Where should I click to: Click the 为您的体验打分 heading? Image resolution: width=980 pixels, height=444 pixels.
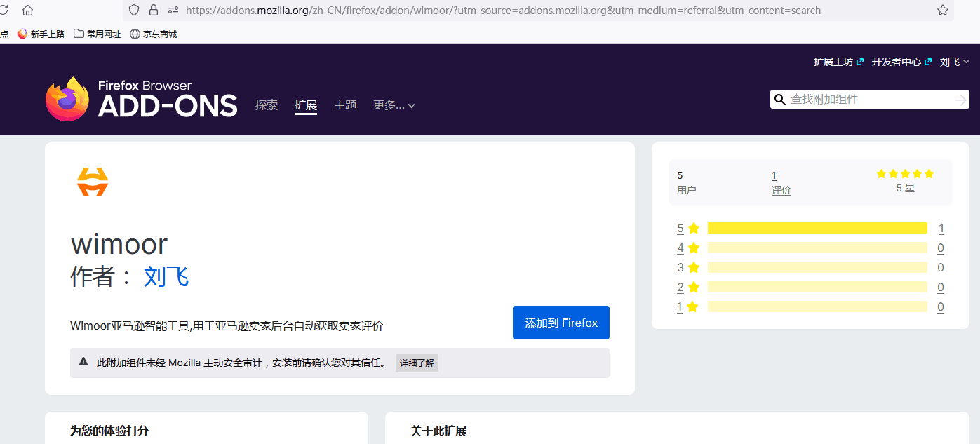[x=109, y=431]
